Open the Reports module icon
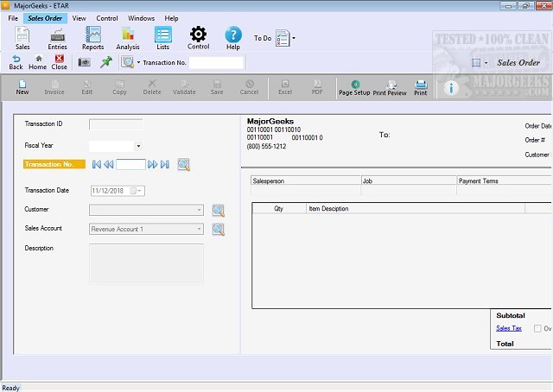553x392 pixels. tap(93, 38)
